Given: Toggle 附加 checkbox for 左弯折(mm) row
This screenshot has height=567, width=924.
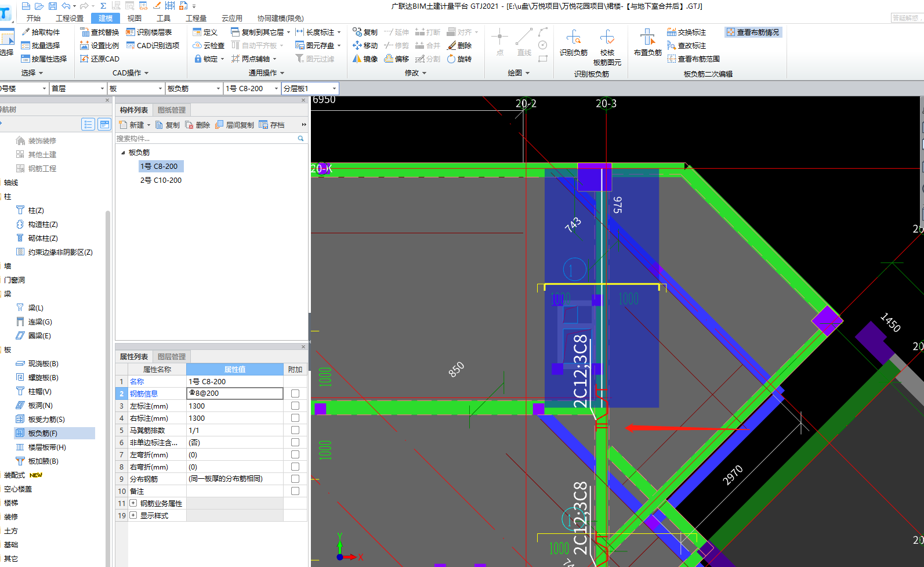Looking at the screenshot, I should (x=295, y=454).
